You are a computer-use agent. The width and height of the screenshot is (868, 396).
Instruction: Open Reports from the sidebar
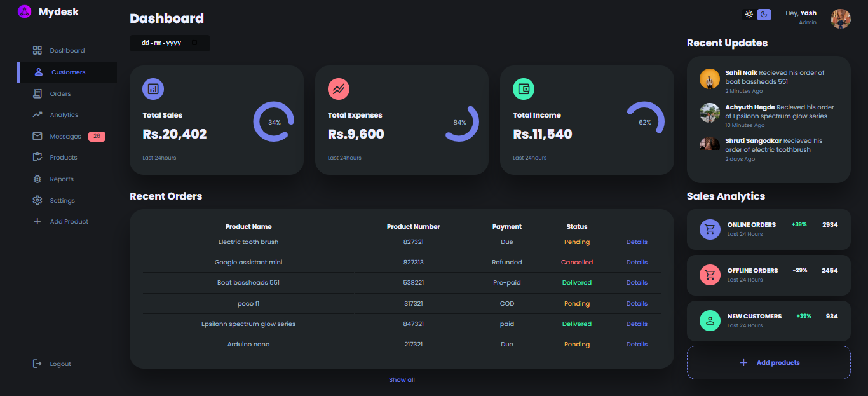[x=67, y=179]
